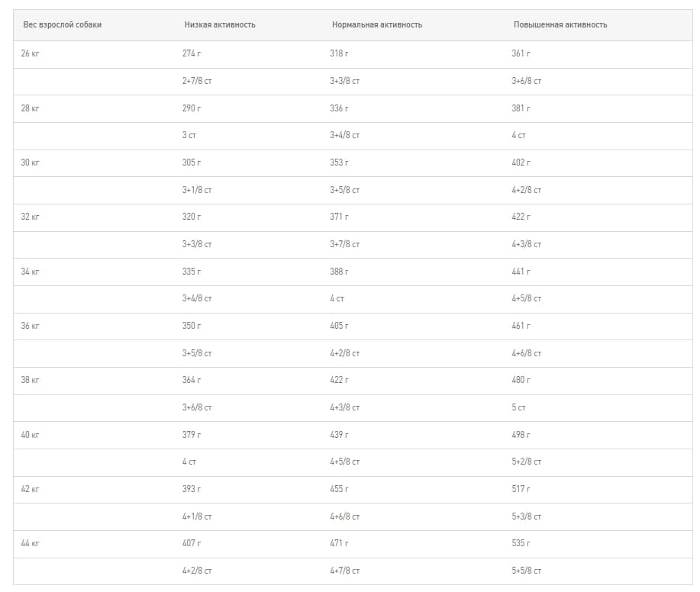Click the 44 кг weight cell
700x592 pixels.
(x=31, y=543)
